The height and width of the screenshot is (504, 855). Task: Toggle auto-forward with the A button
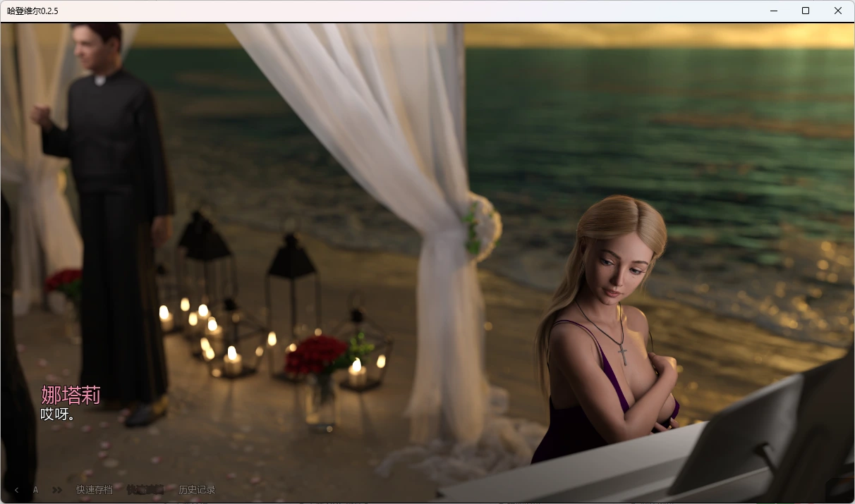click(36, 490)
